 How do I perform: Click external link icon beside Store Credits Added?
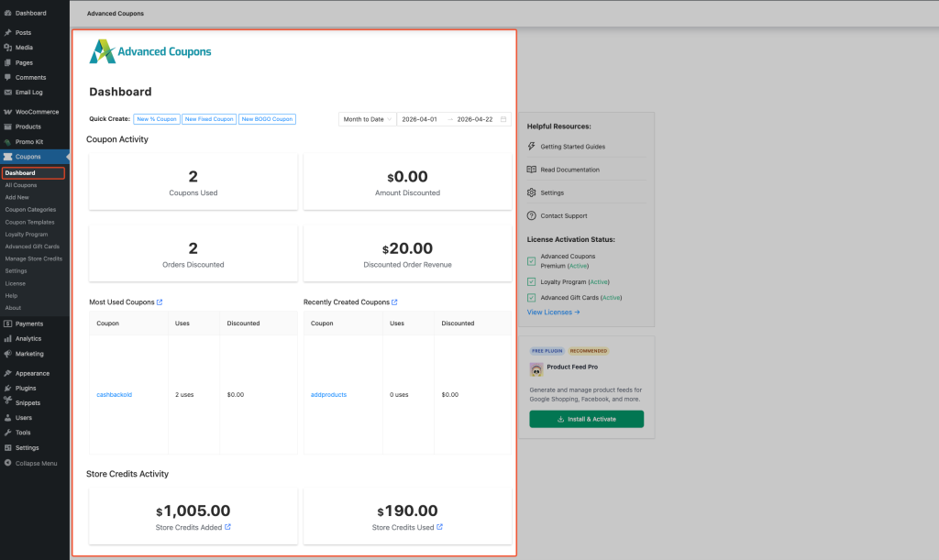(x=227, y=527)
